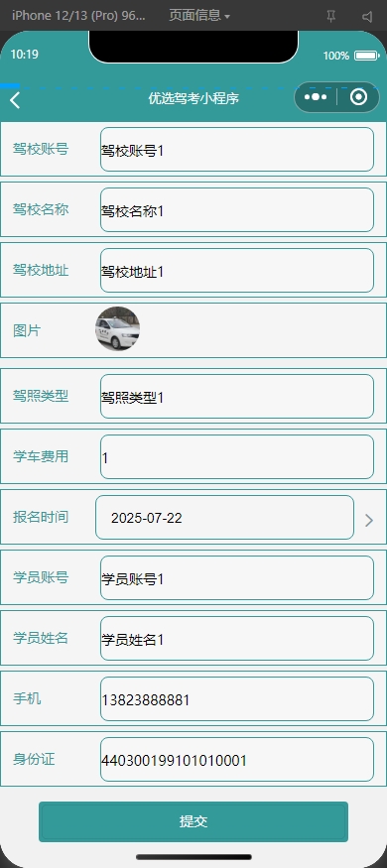387x868 pixels.
Task: Tap the driving school car thumbnail
Action: tap(117, 328)
